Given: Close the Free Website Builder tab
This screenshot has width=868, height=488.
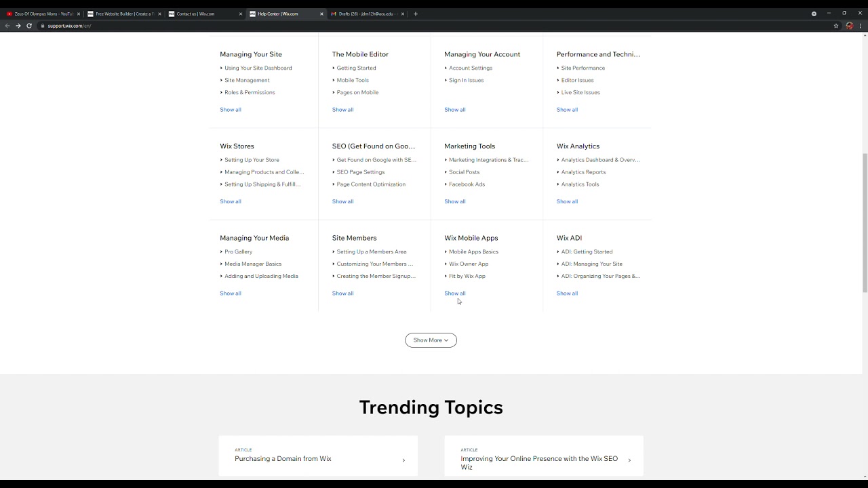Looking at the screenshot, I should (159, 14).
